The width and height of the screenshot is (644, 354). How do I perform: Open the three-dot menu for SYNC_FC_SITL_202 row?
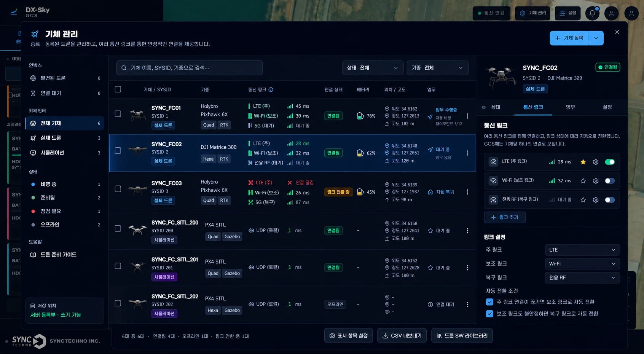467,305
